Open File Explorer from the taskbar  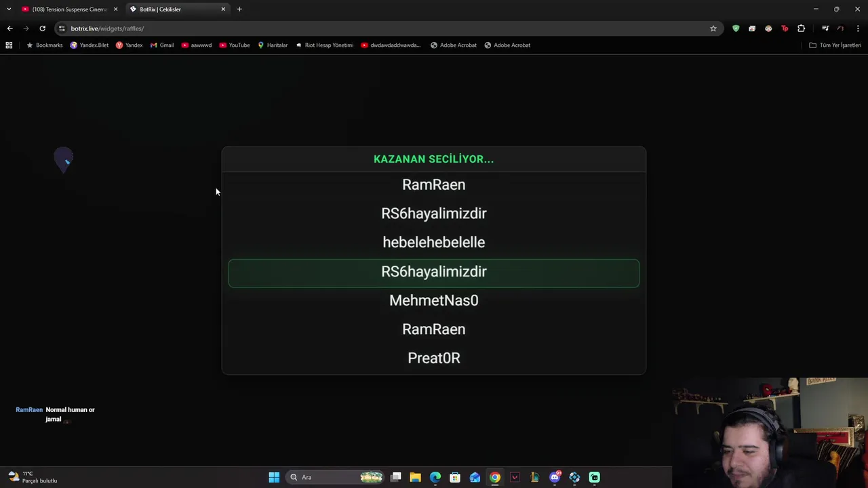(x=415, y=477)
